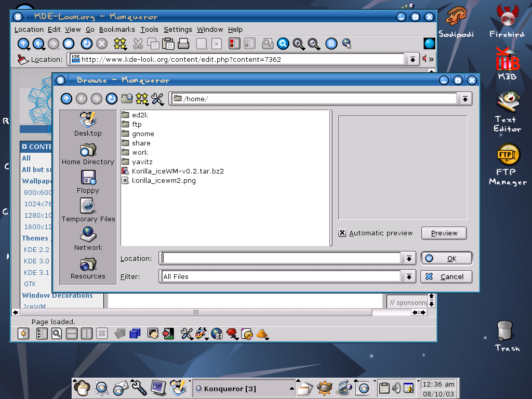The image size is (532, 399).
Task: Click the main window URL field
Action: coord(237,59)
